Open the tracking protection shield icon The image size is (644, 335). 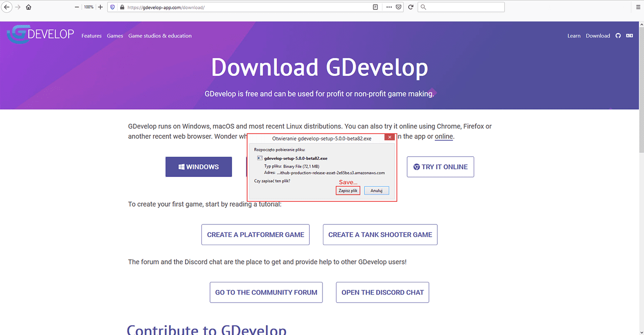[112, 7]
